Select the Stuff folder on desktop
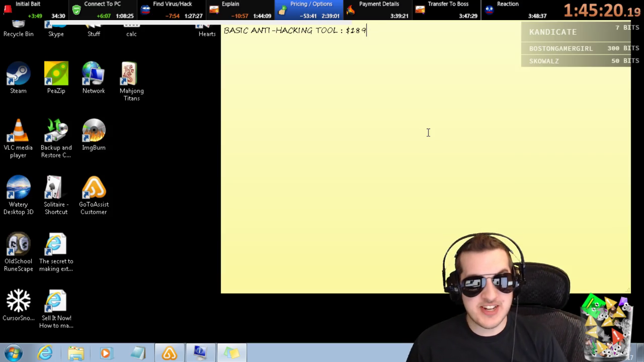Screen dimensions: 644x362 click(x=94, y=29)
